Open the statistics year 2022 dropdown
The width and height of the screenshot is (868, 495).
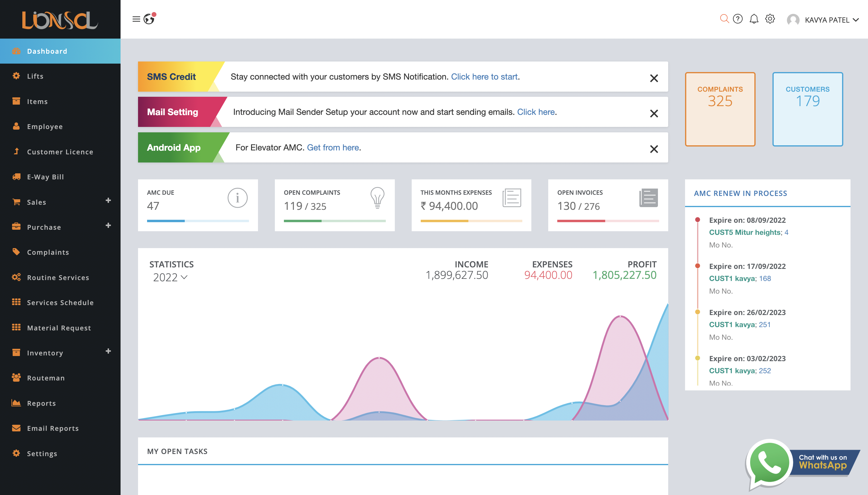point(170,277)
